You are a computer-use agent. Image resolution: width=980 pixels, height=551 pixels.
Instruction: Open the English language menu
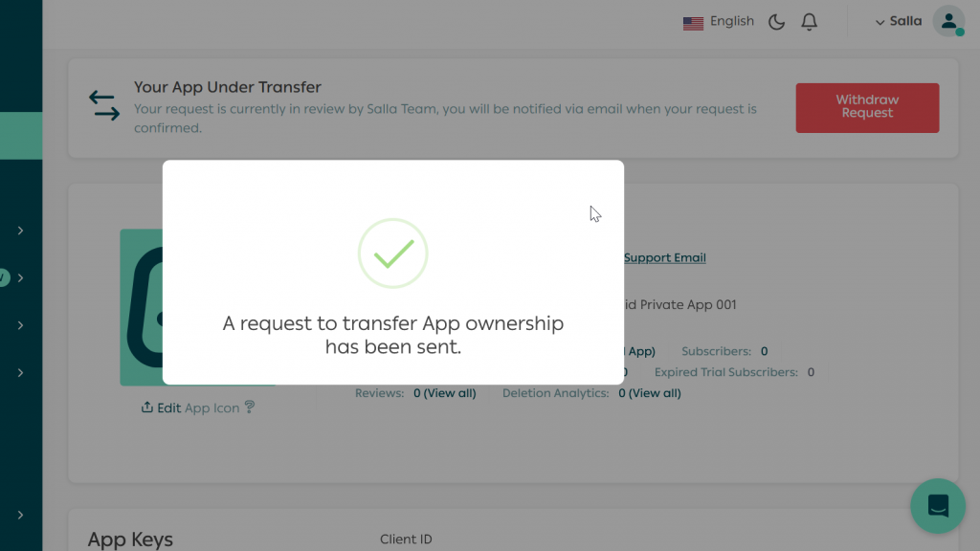click(732, 21)
